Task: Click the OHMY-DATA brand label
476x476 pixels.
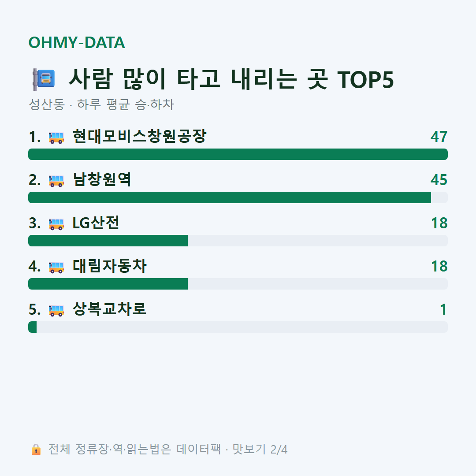Action: click(x=77, y=42)
